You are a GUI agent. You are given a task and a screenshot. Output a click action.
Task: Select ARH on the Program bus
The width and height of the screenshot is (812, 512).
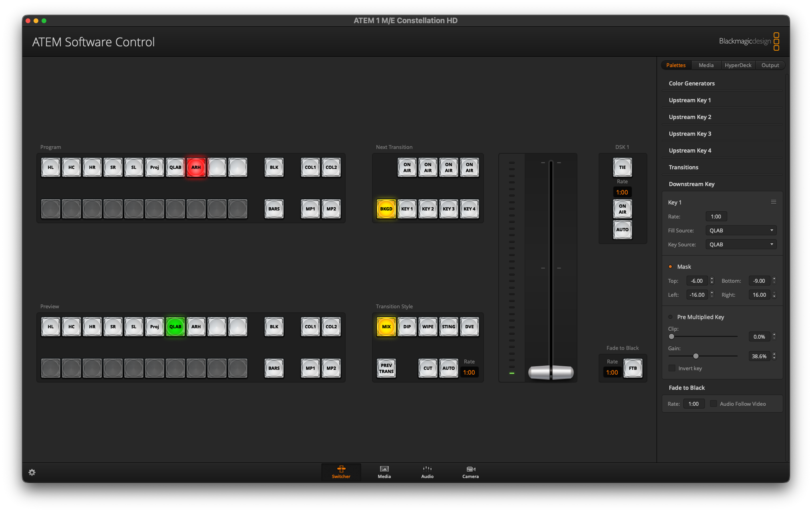click(x=196, y=167)
